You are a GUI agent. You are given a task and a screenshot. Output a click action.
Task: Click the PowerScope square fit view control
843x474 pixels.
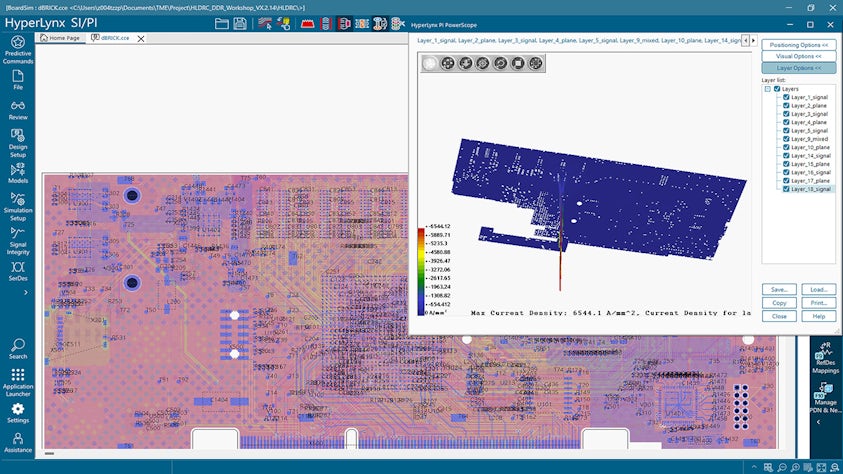pos(518,63)
